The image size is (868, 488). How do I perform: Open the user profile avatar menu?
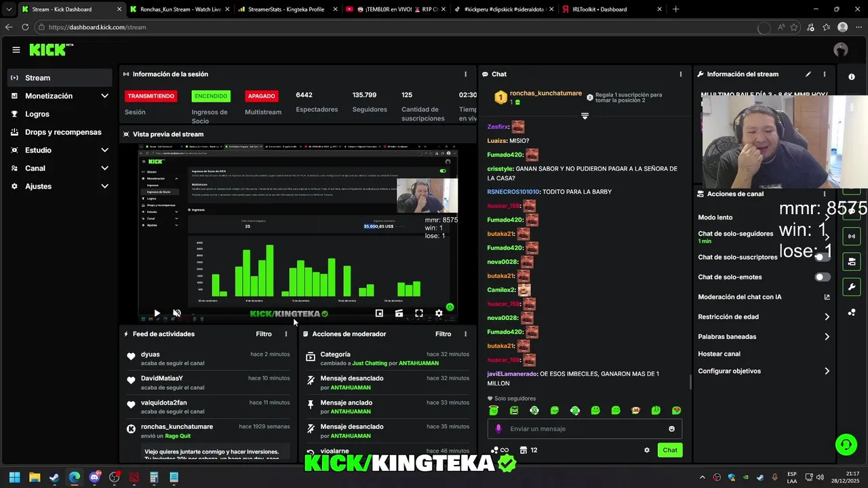[x=841, y=49]
